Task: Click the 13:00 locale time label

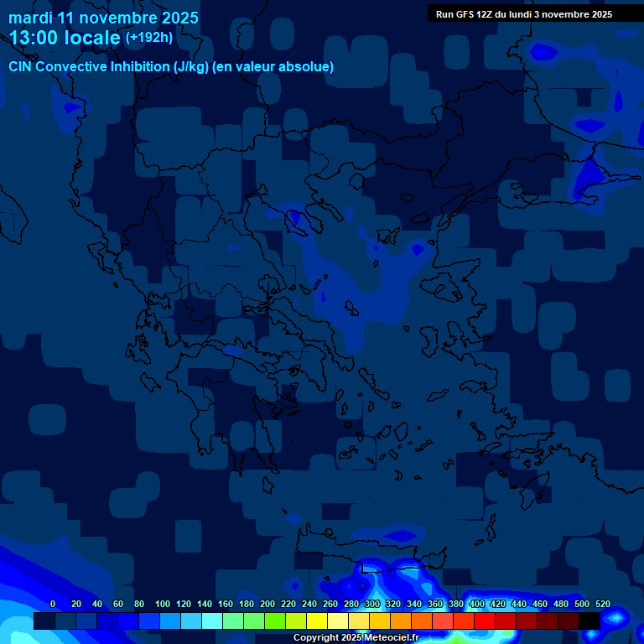Action: [65, 38]
